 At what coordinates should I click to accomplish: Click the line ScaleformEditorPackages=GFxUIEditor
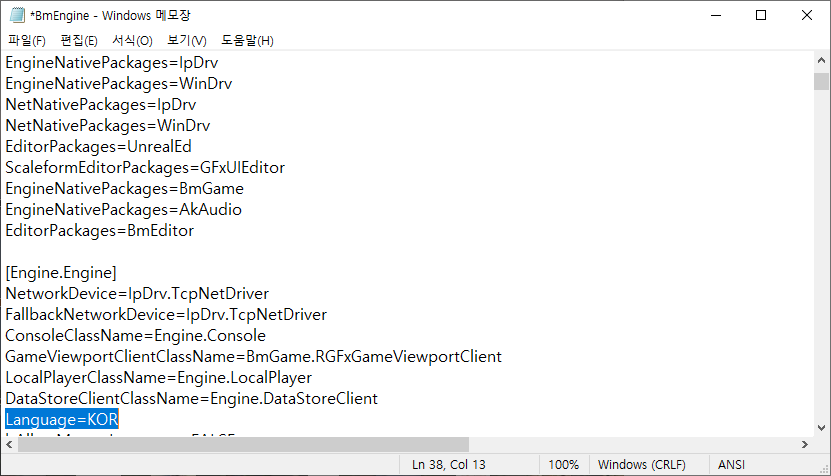click(145, 168)
